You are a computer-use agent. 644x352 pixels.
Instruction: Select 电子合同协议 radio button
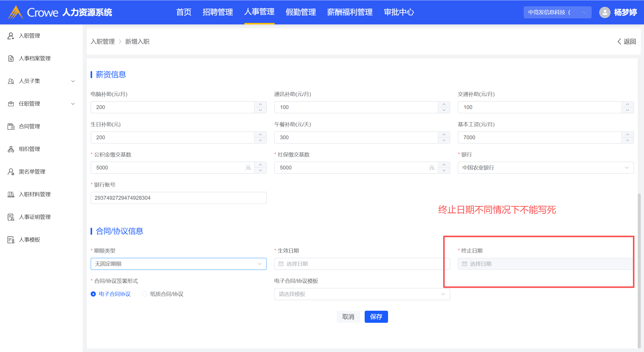(x=93, y=294)
